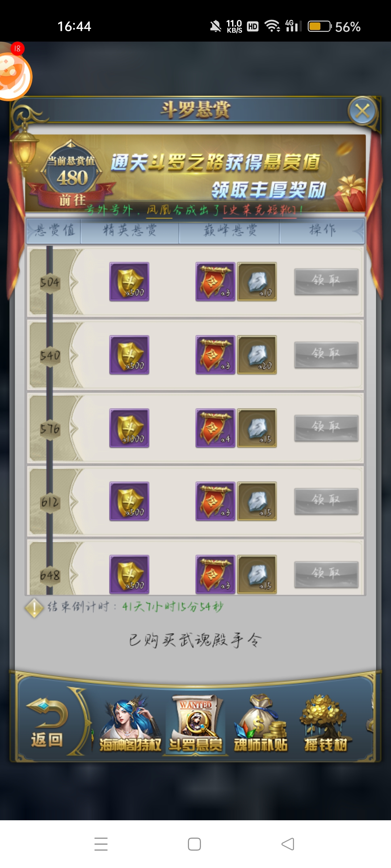Tap the red banner reward in 540 row
Viewport: 391px width, 868px height.
[x=215, y=355]
